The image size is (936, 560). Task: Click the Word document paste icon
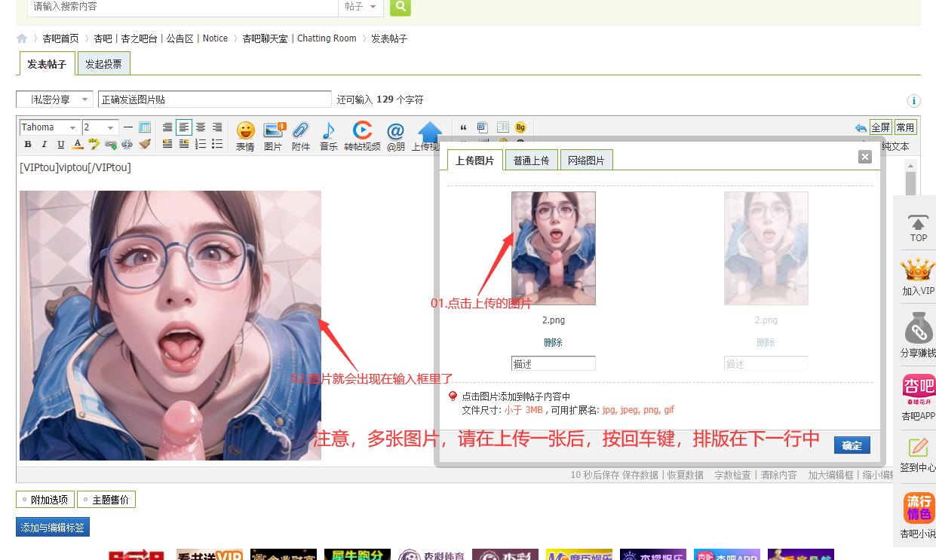tap(482, 127)
